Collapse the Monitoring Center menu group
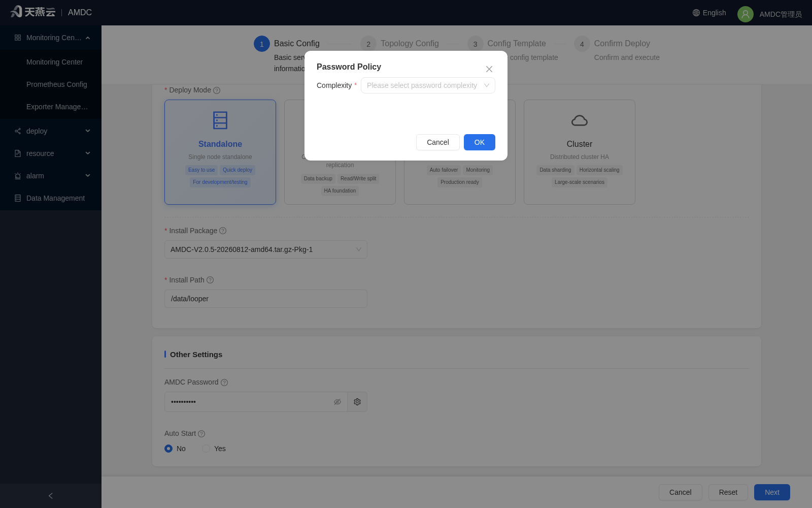The height and width of the screenshot is (508, 812). [x=51, y=38]
